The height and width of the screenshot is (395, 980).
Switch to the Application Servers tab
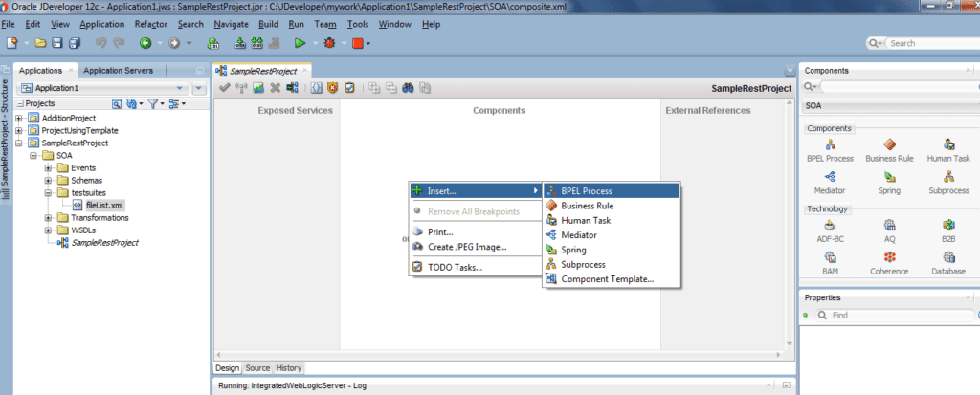tap(118, 71)
